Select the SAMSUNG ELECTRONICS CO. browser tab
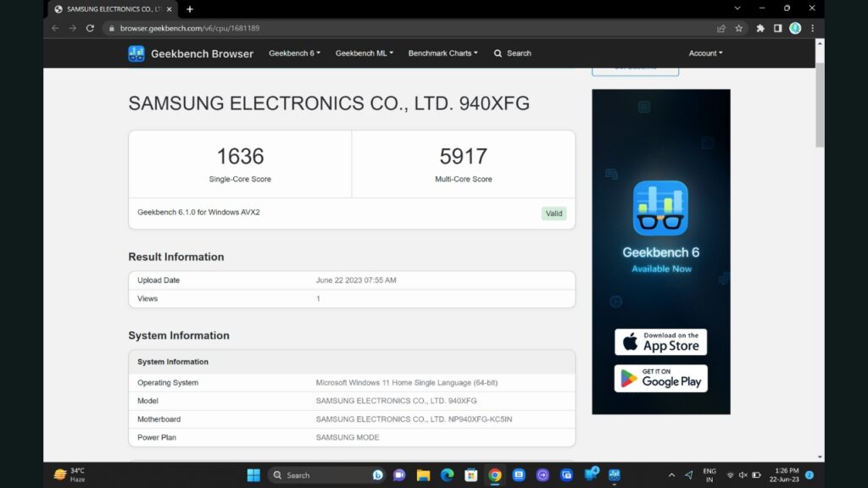Screen dimensions: 868x488 pyautogui.click(x=113, y=9)
